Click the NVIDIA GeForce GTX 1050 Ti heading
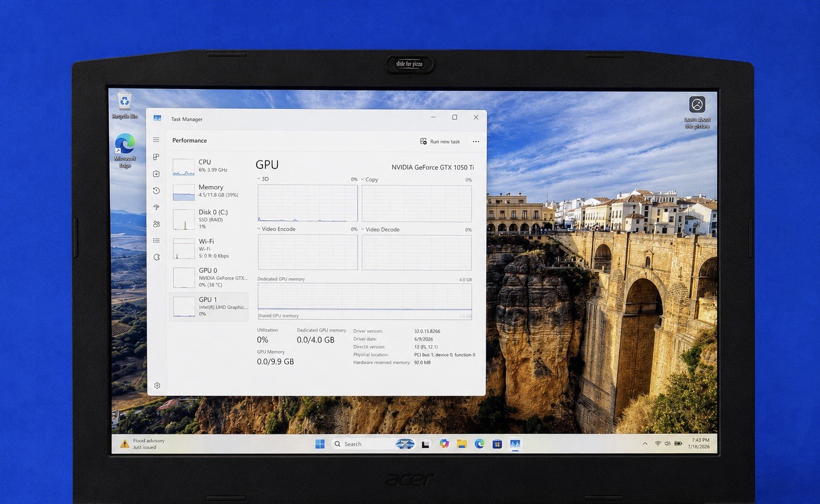This screenshot has height=504, width=820. coord(433,167)
